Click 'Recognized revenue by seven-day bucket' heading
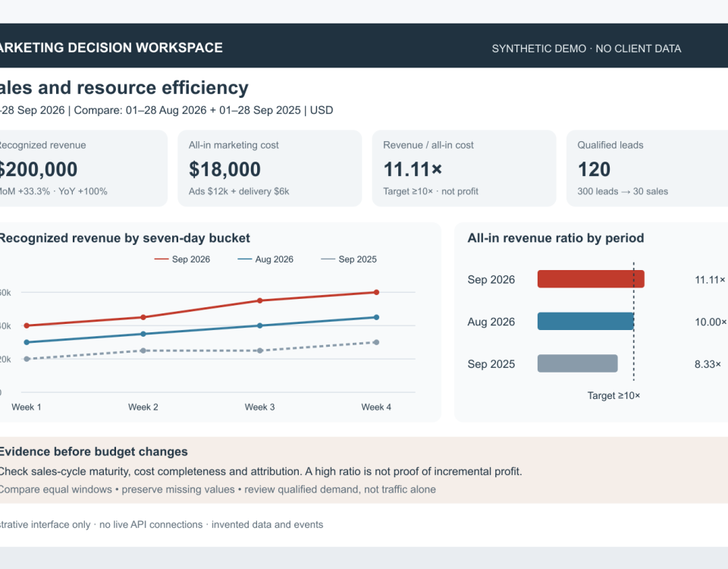 pyautogui.click(x=124, y=238)
